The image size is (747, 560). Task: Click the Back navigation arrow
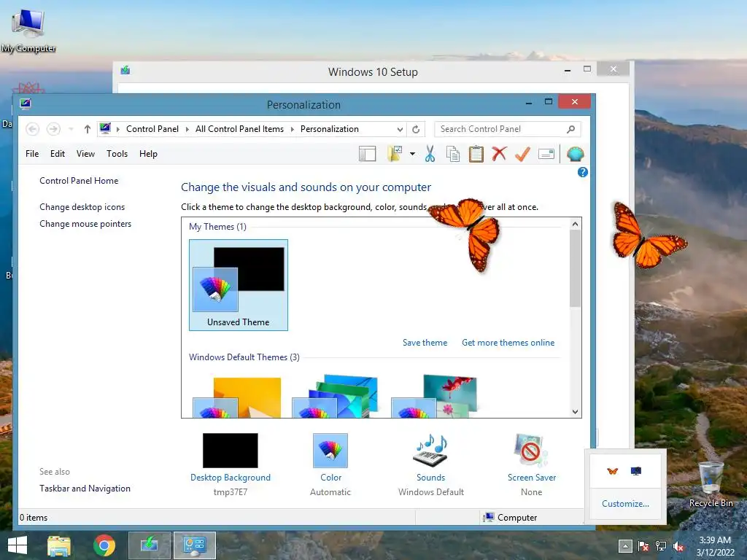point(32,129)
